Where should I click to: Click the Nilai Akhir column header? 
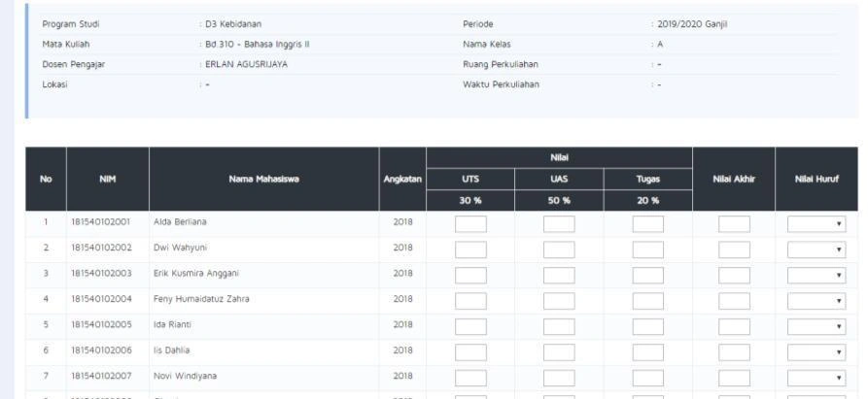pyautogui.click(x=734, y=179)
